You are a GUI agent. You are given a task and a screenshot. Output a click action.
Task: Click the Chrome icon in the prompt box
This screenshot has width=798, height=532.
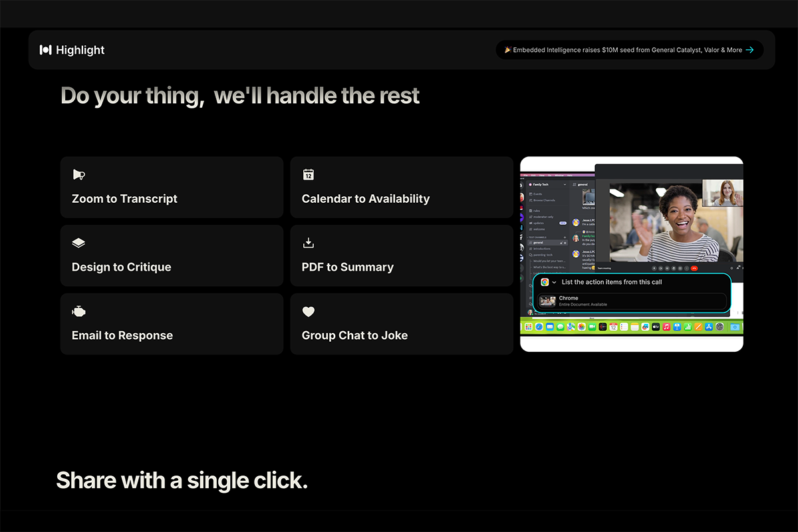[545, 282]
